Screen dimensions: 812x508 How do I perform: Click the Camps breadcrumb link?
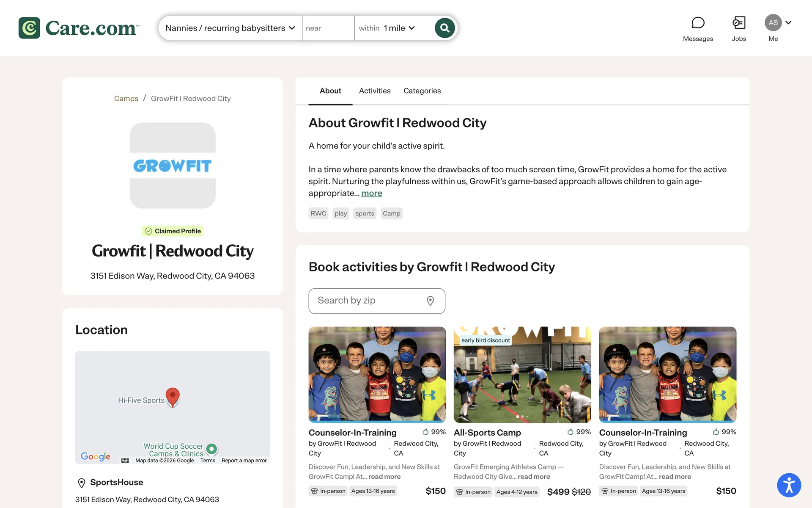point(126,99)
